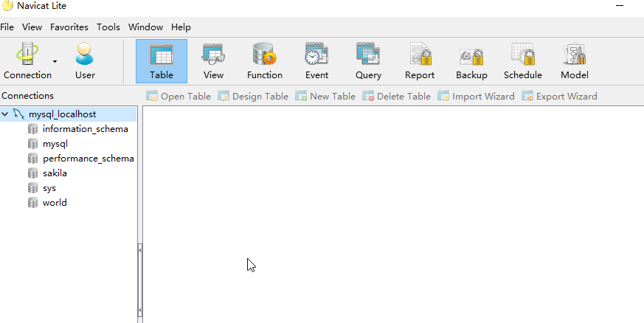Select the Model toolbar icon

[x=575, y=60]
